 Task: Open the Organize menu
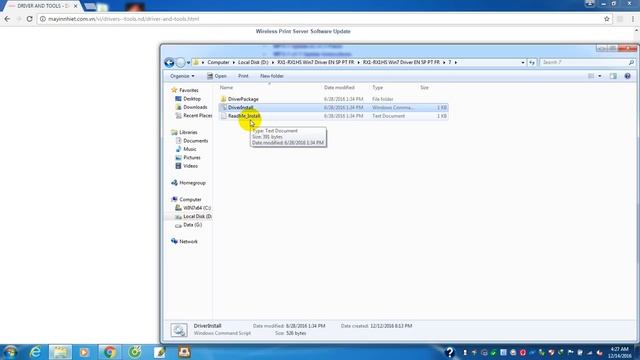click(x=182, y=76)
